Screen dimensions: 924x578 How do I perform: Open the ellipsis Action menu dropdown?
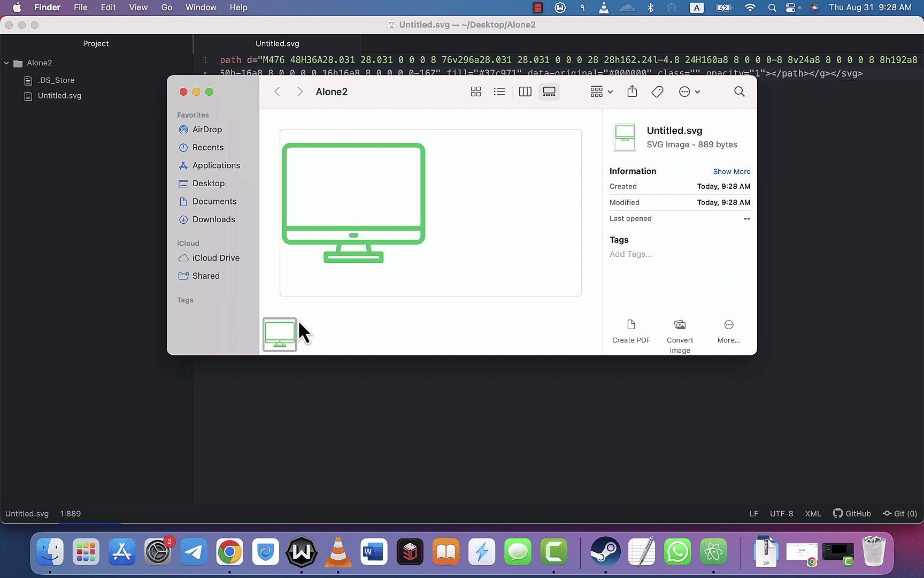tap(689, 92)
